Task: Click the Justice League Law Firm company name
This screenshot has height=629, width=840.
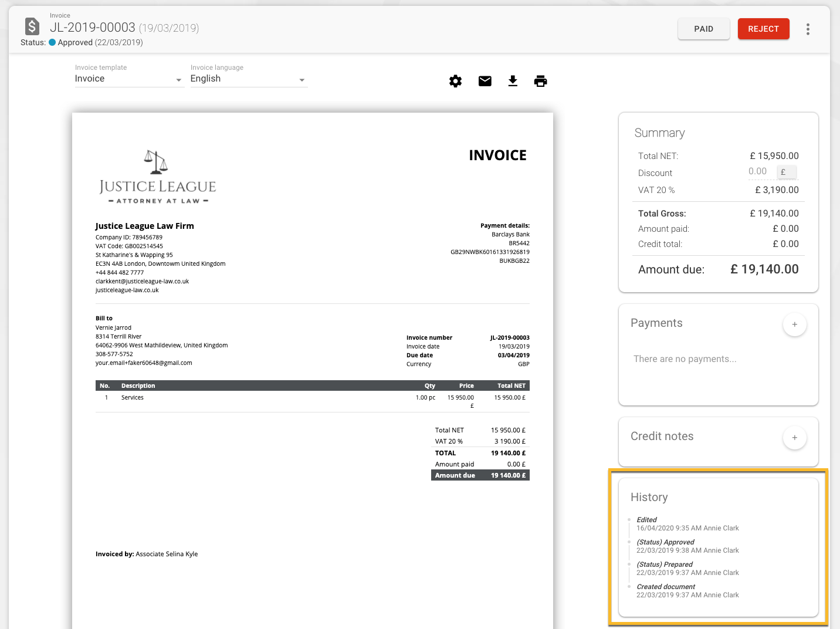Action: click(144, 226)
